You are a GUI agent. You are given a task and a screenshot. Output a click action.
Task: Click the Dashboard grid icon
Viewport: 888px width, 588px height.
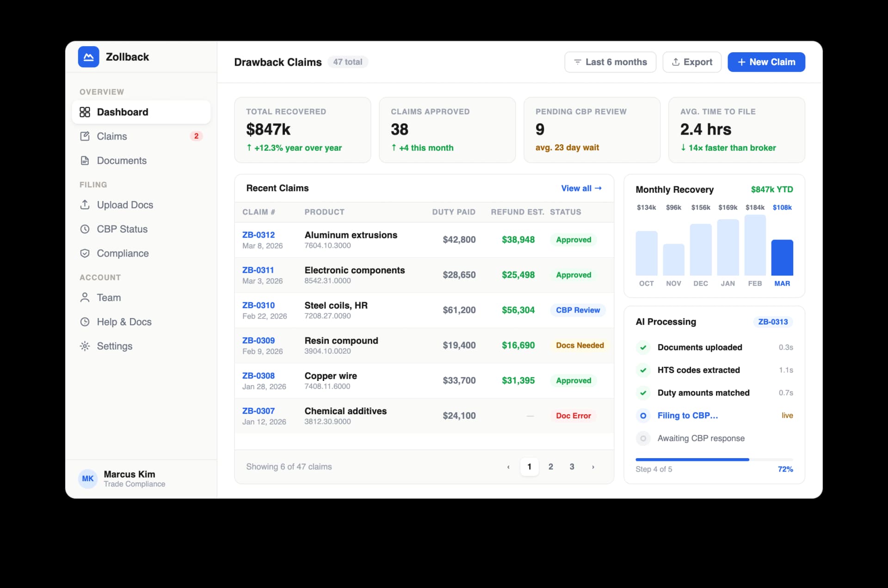pos(85,112)
